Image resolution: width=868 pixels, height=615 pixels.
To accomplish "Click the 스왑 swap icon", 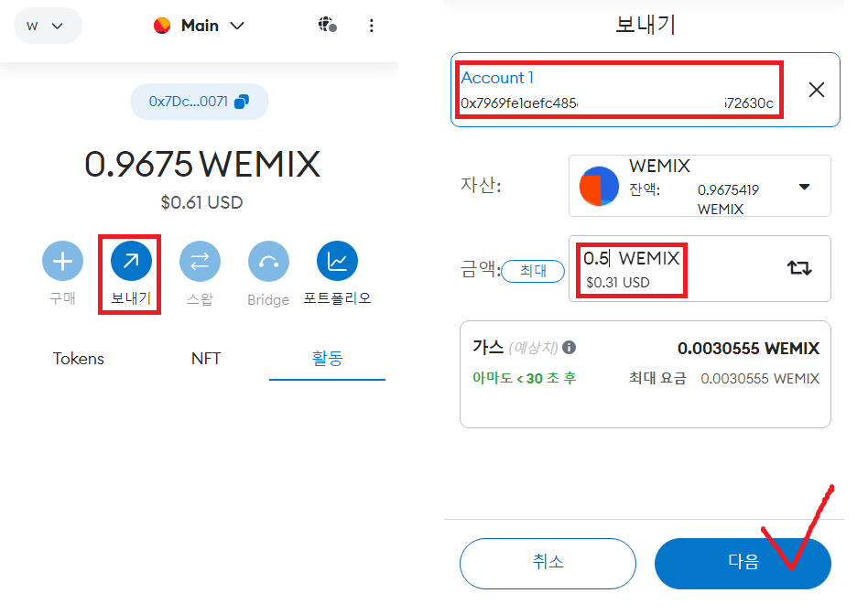I will [200, 261].
